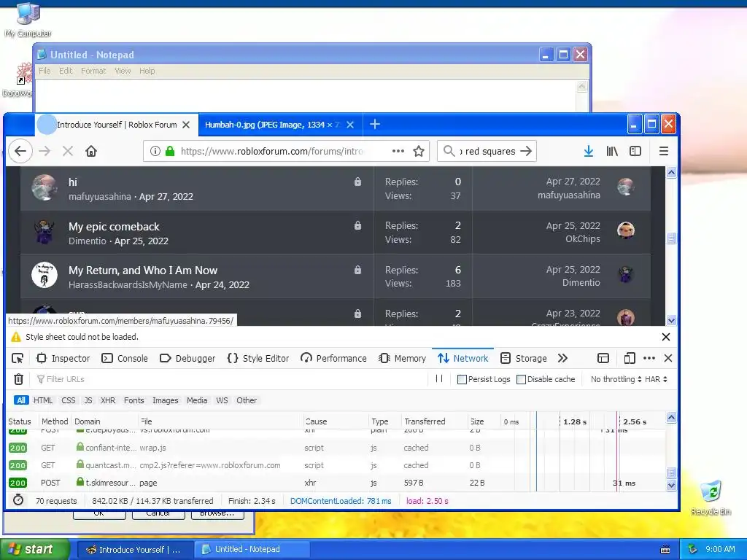Open Notepad's Format menu
The width and height of the screenshot is (747, 560).
click(x=93, y=71)
